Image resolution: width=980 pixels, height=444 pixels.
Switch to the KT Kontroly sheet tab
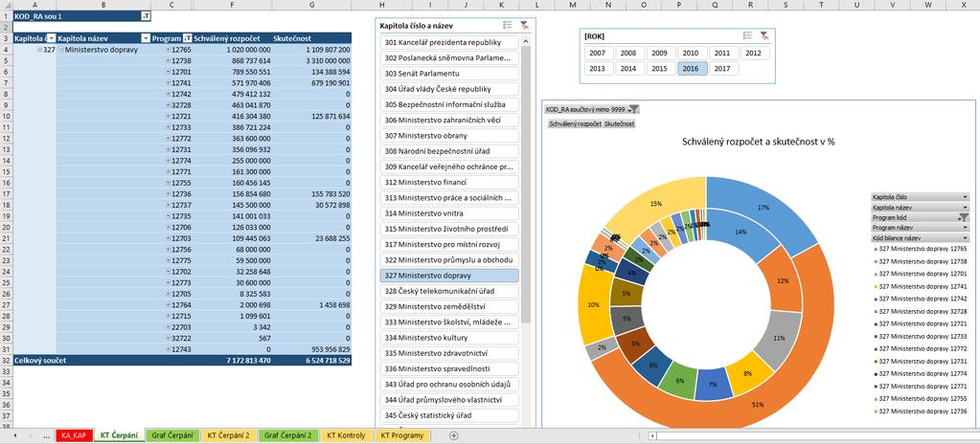(346, 435)
